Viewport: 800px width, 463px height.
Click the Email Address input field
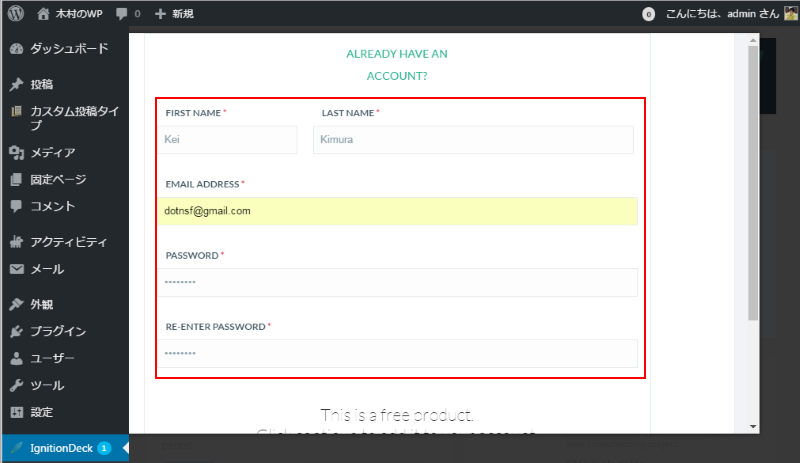point(397,211)
